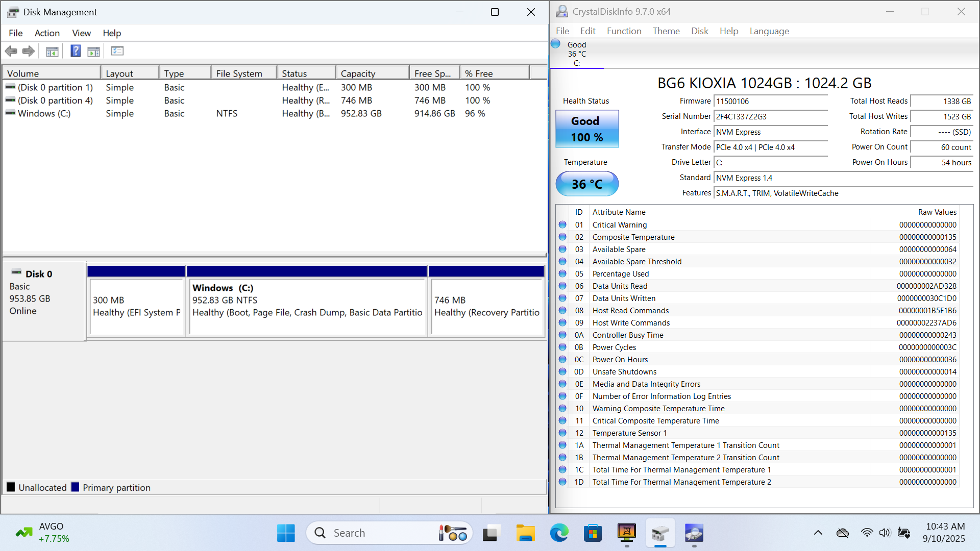Click the status orb for Percentage Used attribute
This screenshot has height=551, width=980.
[562, 273]
